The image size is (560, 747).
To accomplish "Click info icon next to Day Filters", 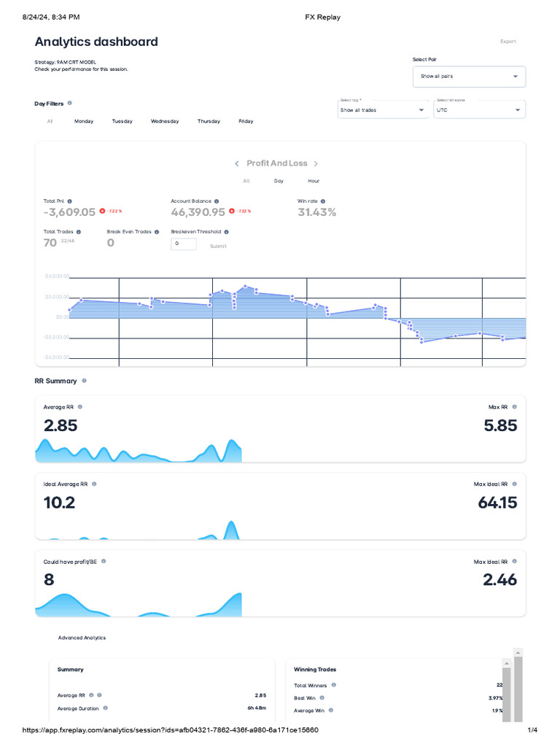I will coord(69,104).
